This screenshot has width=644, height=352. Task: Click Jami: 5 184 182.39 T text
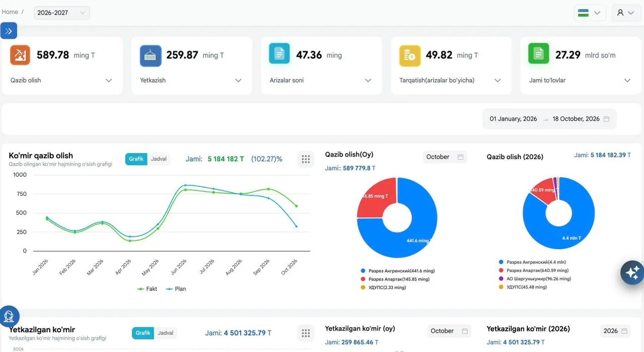[603, 155]
